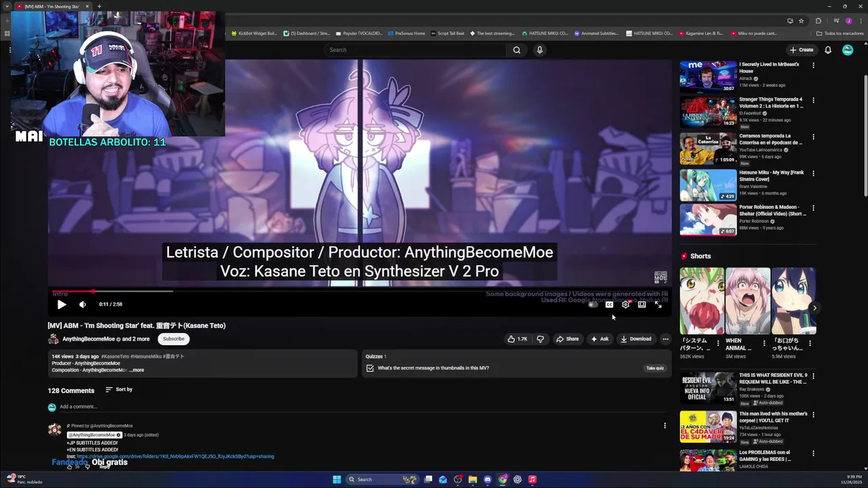Image resolution: width=868 pixels, height=488 pixels.
Task: Like the video with thumbs up
Action: click(x=517, y=339)
